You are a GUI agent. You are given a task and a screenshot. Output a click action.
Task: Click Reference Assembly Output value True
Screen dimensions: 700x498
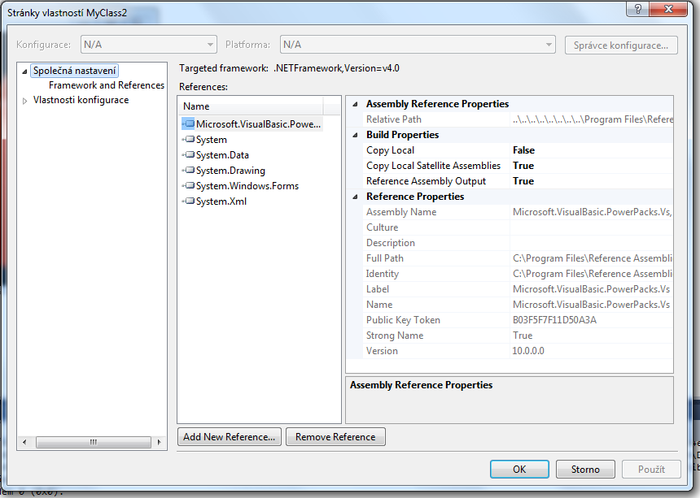tap(523, 181)
